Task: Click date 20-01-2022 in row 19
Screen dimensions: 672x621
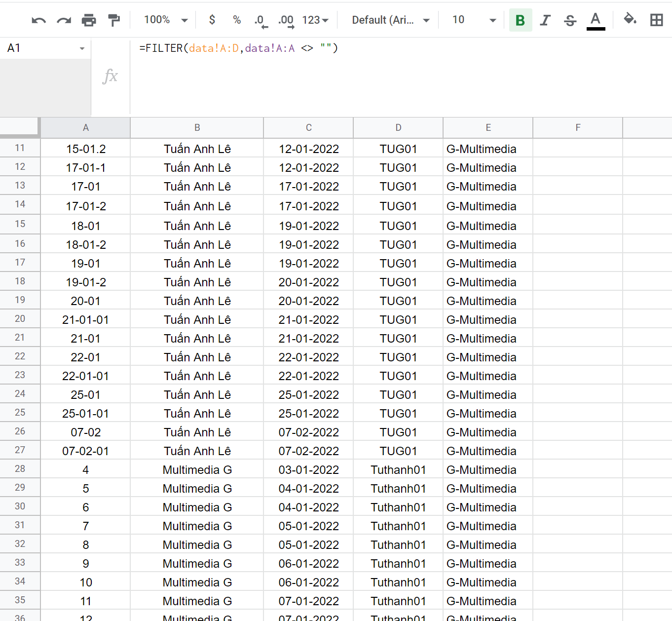Action: click(x=308, y=301)
